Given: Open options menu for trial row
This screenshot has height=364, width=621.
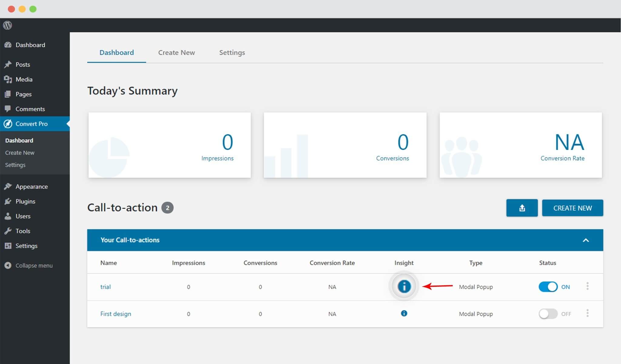Looking at the screenshot, I should pyautogui.click(x=587, y=286).
